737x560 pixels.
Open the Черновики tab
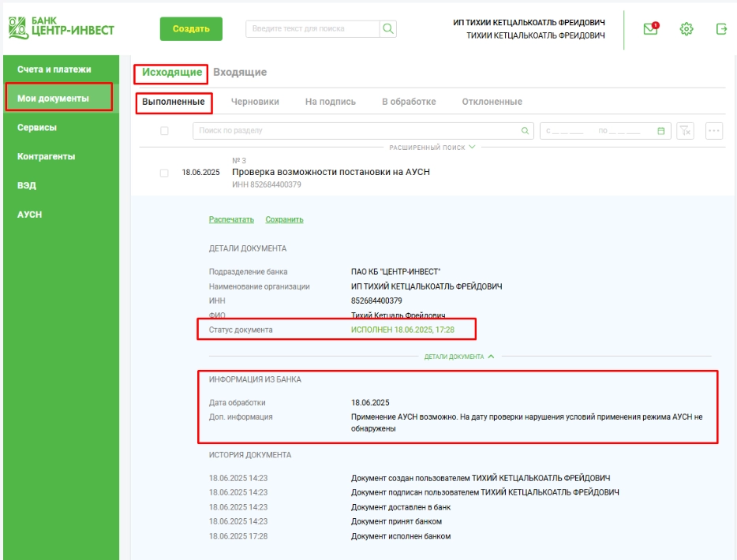tap(255, 102)
